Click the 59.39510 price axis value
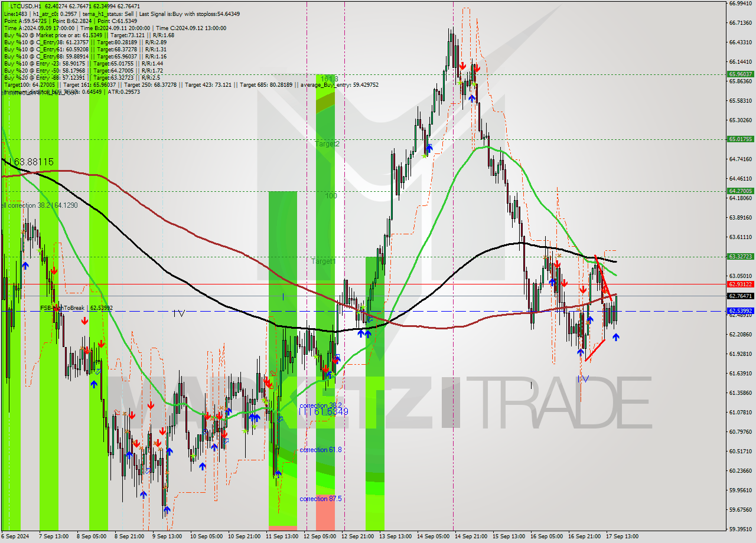Screen dimensions: 756x543 (x=741, y=529)
